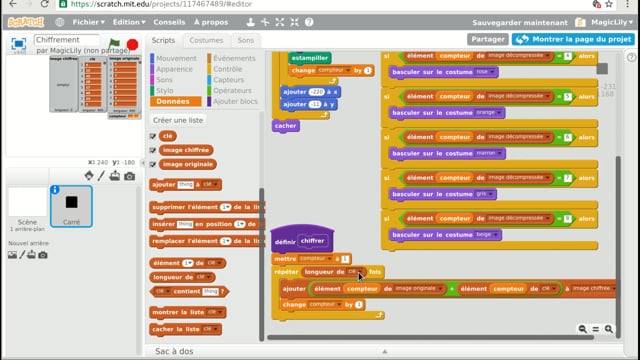Open the Fichier menu dropdown
Image resolution: width=640 pixels, height=360 pixels.
89,22
